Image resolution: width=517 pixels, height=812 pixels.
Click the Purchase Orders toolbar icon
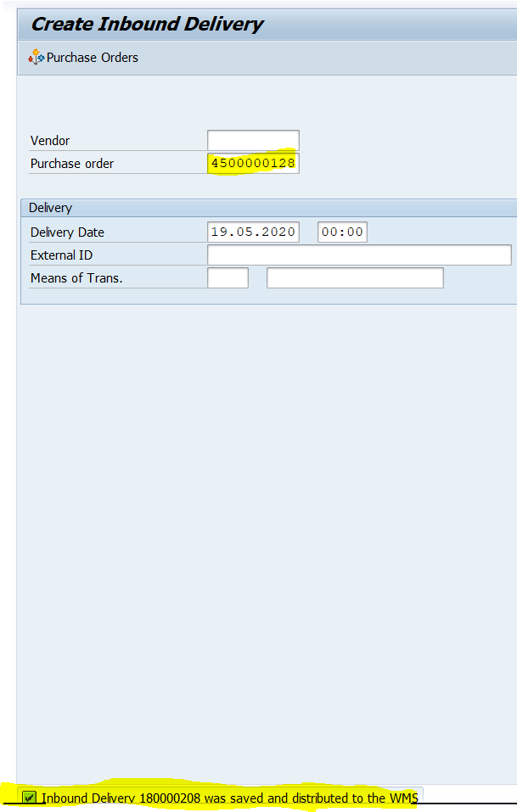click(x=36, y=57)
